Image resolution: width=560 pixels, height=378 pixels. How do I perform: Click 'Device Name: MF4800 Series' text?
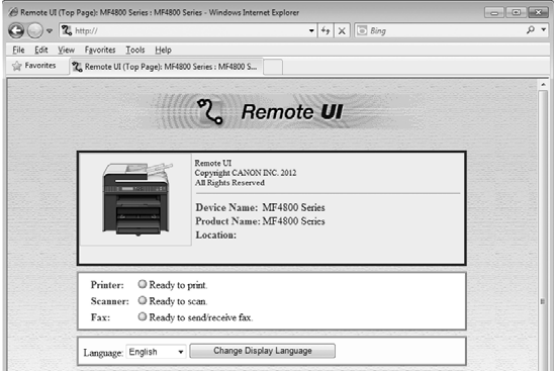260,208
